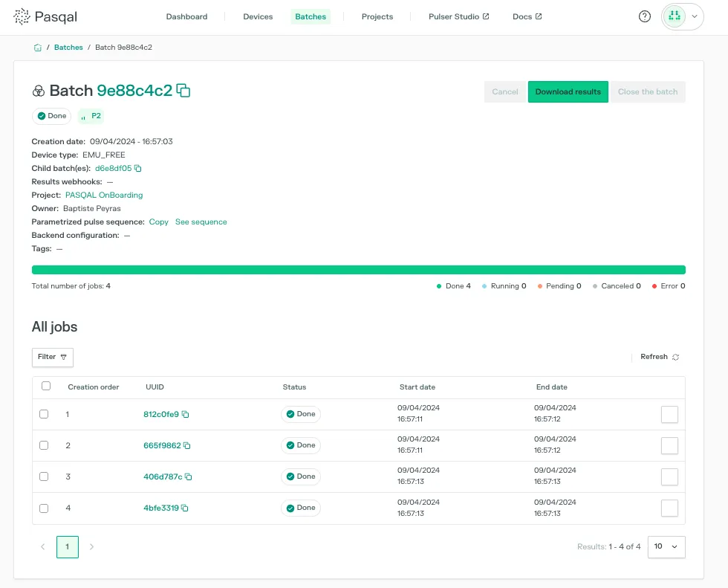Click the green batch progress bar
Viewport: 728px width, 588px height.
pyautogui.click(x=358, y=270)
